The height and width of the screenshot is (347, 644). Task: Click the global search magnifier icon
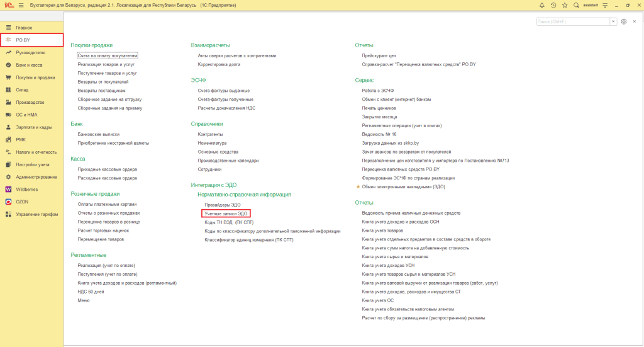tap(575, 5)
